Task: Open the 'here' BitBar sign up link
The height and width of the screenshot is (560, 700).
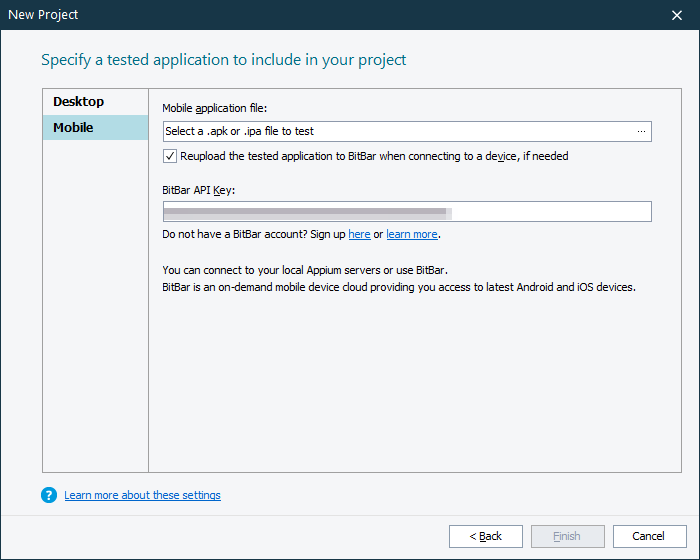Action: coord(359,234)
